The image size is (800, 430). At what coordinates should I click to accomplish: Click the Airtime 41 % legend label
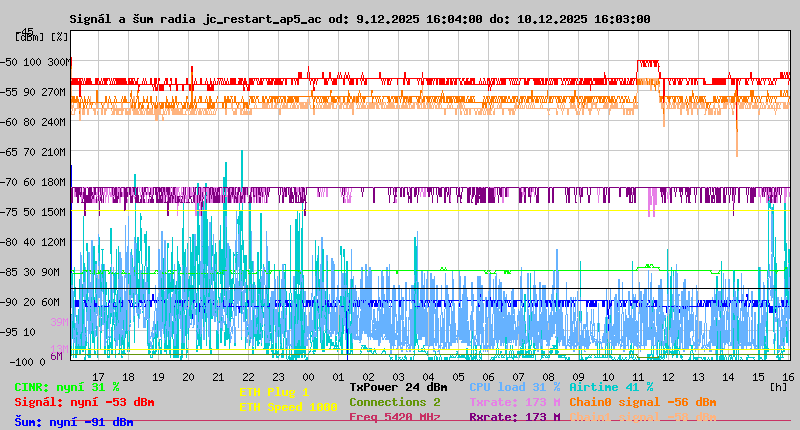pyautogui.click(x=611, y=387)
